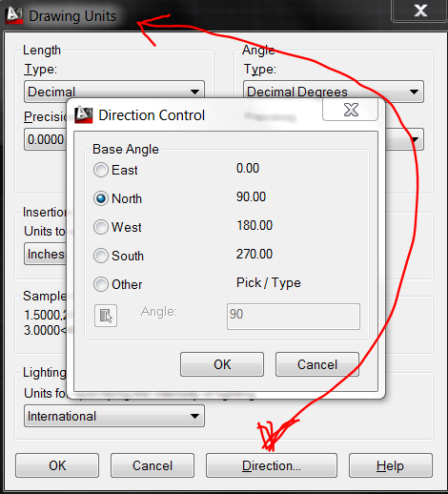The height and width of the screenshot is (494, 448).
Task: Open the Angle precision dropdown arrow
Action: point(415,139)
